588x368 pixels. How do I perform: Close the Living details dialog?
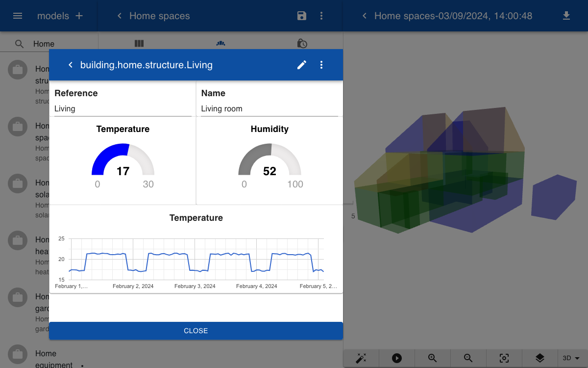pyautogui.click(x=196, y=331)
